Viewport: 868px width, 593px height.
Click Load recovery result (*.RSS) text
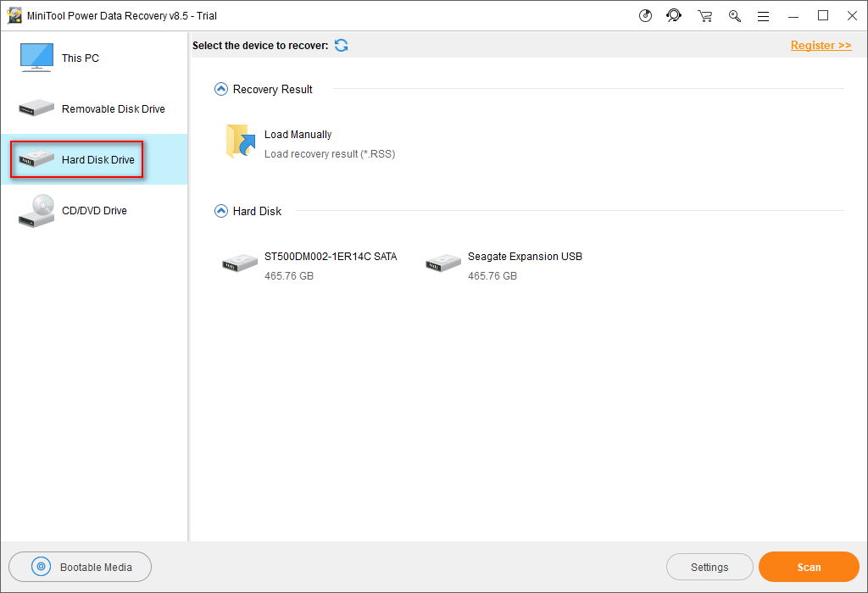(x=330, y=154)
